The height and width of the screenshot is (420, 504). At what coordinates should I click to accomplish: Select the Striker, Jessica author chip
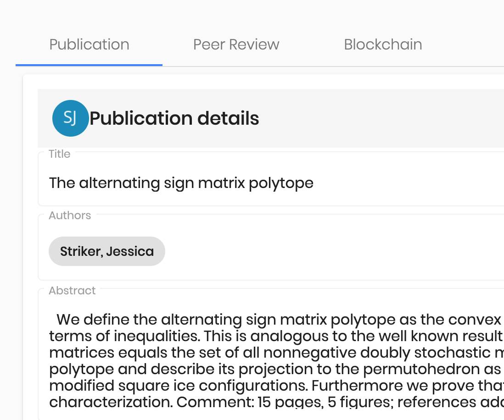point(106,251)
